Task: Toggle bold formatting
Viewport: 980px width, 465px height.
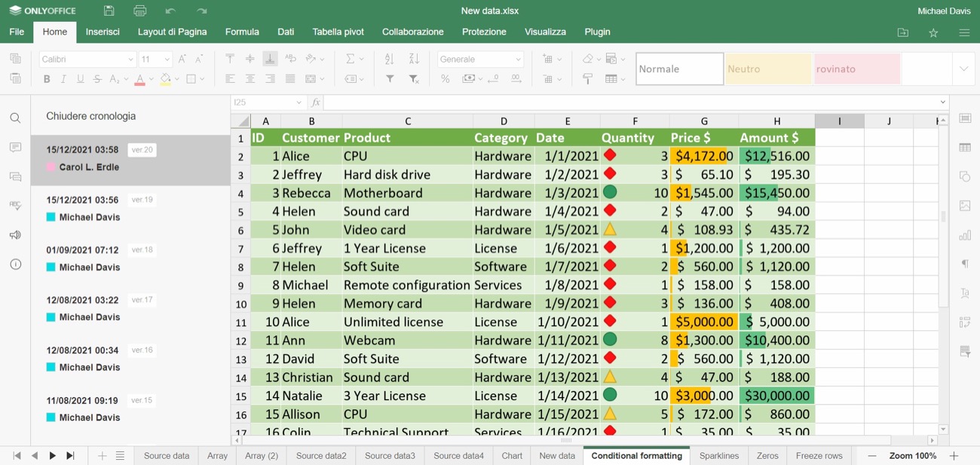Action: point(47,79)
